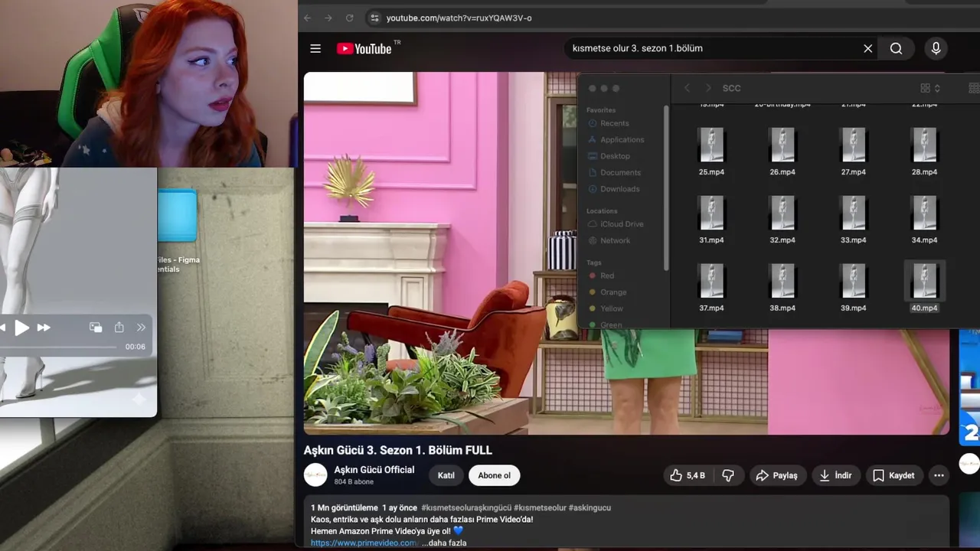Download the video with İndir
This screenshot has width=980, height=551.
(x=835, y=475)
